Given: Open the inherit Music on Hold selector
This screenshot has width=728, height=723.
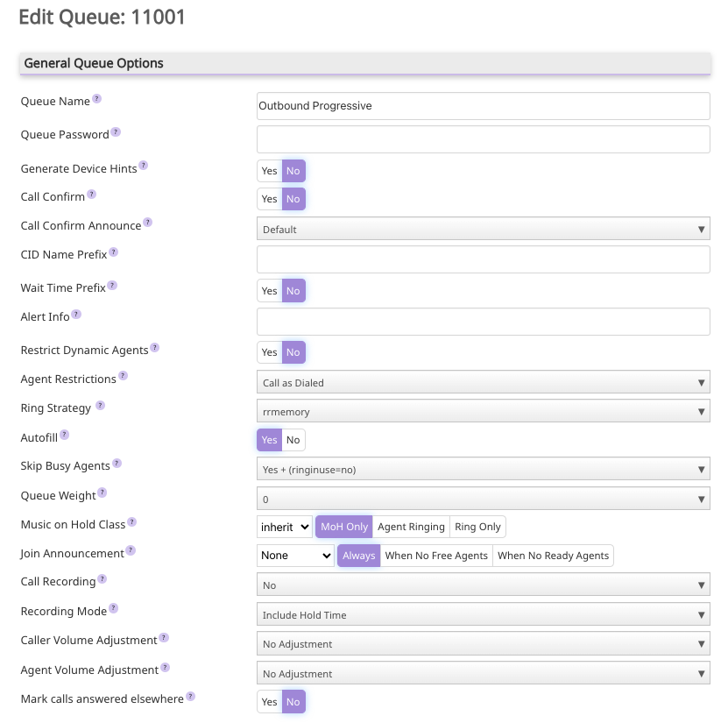Looking at the screenshot, I should [x=282, y=526].
